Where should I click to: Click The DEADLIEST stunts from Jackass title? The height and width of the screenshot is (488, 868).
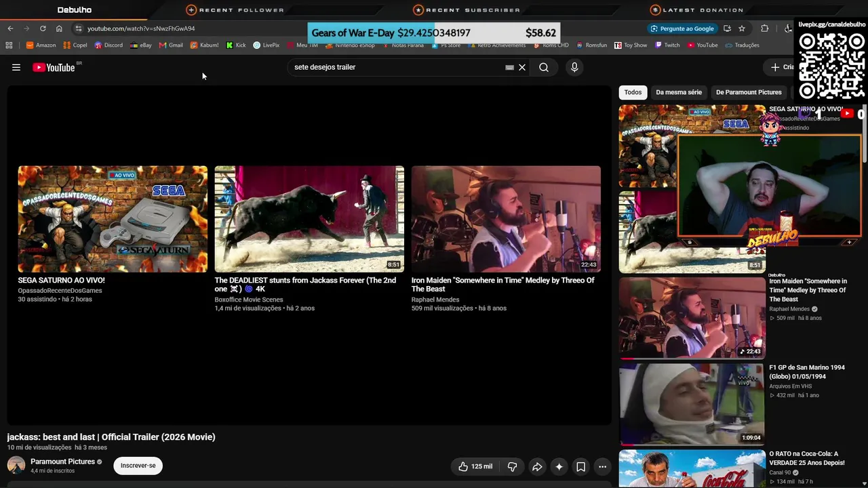tap(305, 285)
